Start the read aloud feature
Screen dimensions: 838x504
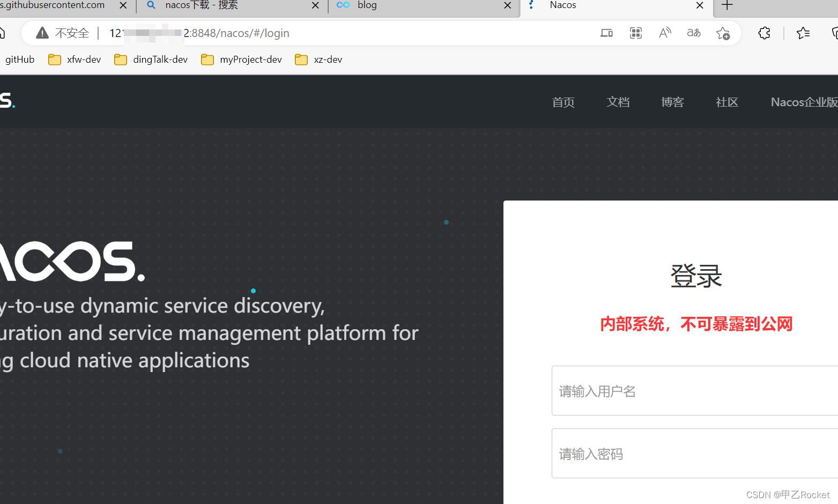(x=665, y=33)
